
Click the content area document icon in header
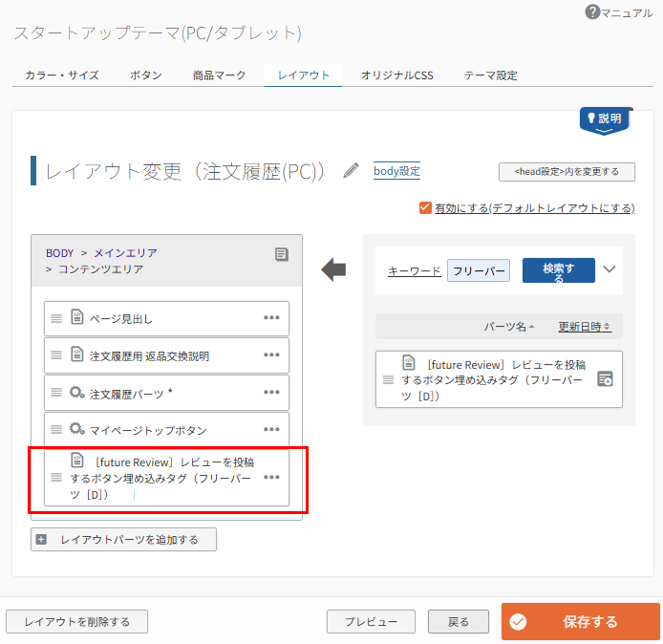282,254
